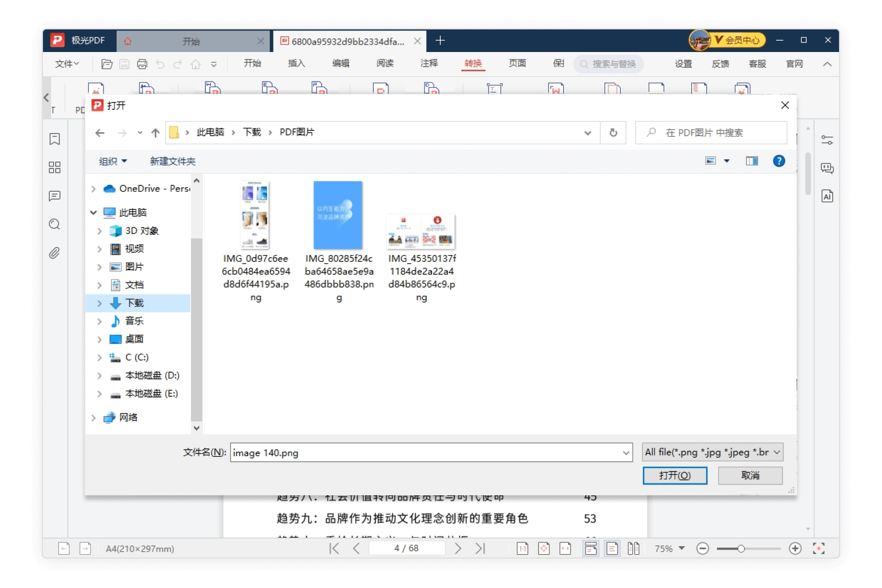Go up one folder level

pos(155,133)
